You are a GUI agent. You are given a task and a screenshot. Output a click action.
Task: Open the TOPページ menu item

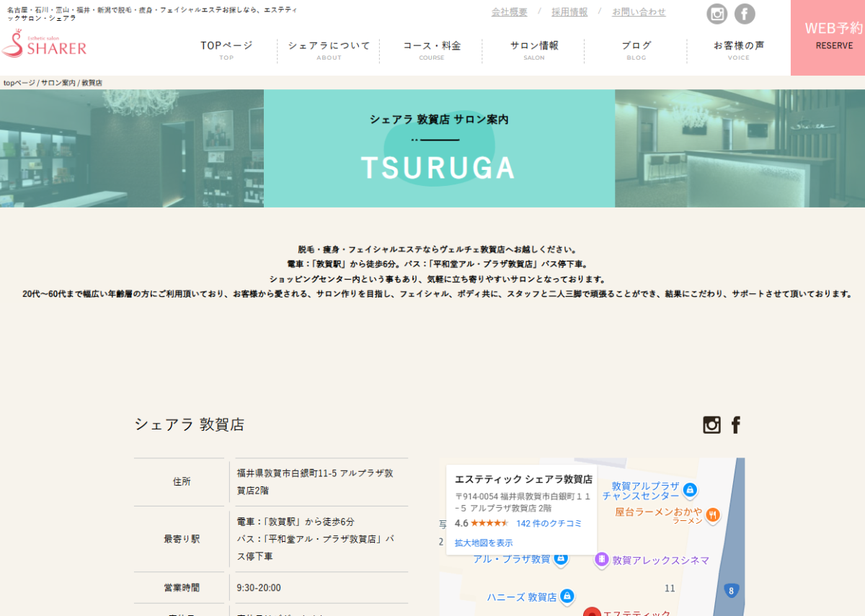click(x=226, y=50)
